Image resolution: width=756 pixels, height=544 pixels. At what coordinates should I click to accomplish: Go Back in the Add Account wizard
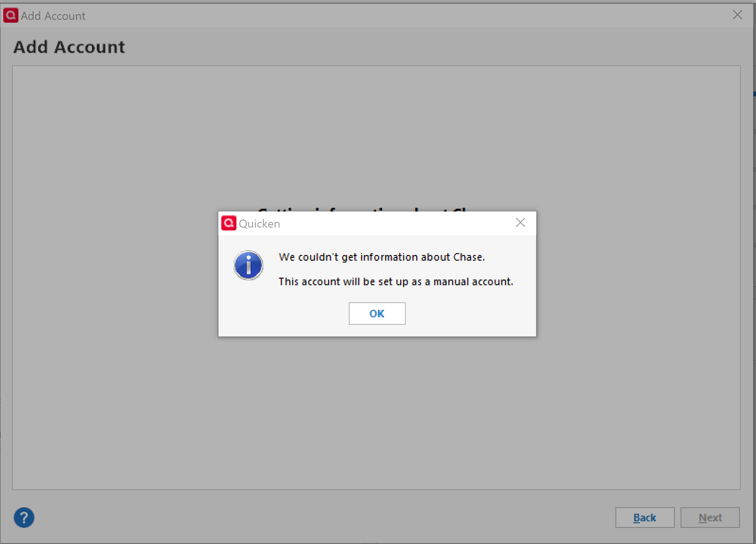[645, 518]
